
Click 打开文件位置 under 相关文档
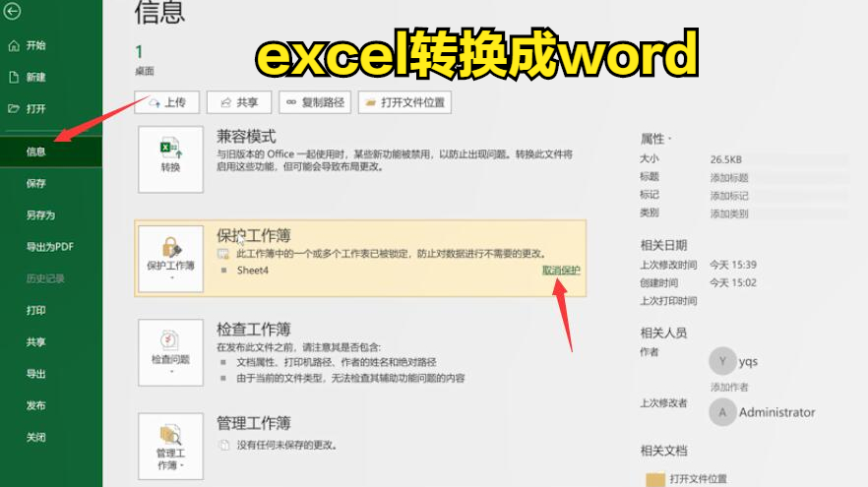tap(698, 479)
